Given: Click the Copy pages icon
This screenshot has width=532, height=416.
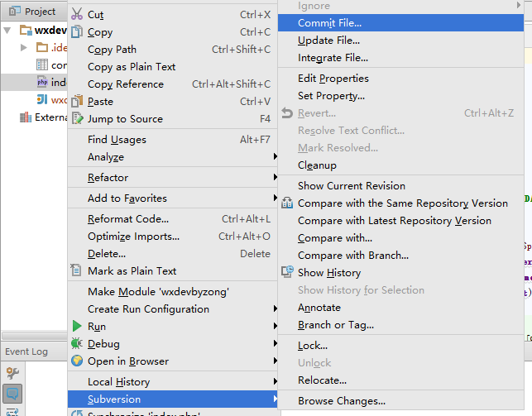Looking at the screenshot, I should click(x=77, y=31).
